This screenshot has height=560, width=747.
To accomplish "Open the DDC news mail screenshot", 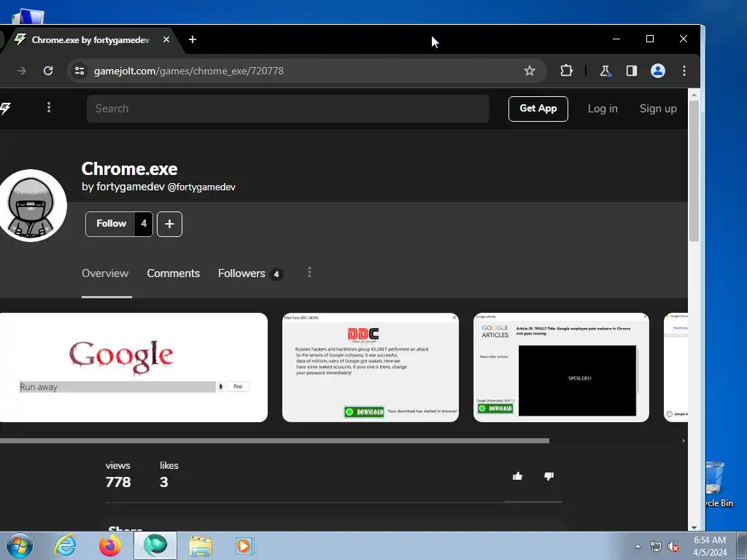I will [370, 367].
